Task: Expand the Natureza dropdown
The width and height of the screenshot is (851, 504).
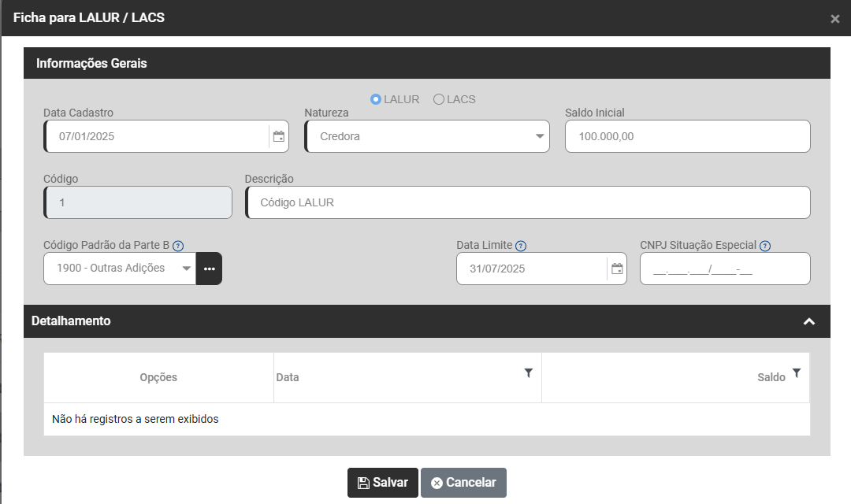Action: click(x=427, y=136)
